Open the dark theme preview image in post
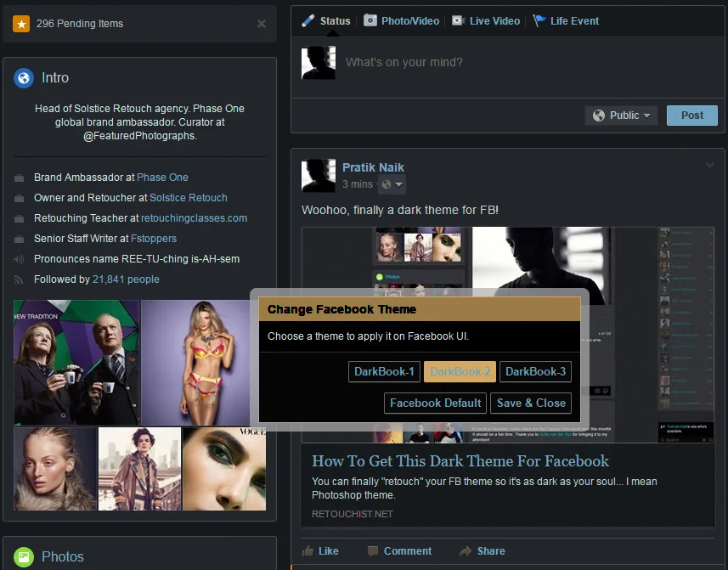The image size is (728, 570). click(x=507, y=335)
